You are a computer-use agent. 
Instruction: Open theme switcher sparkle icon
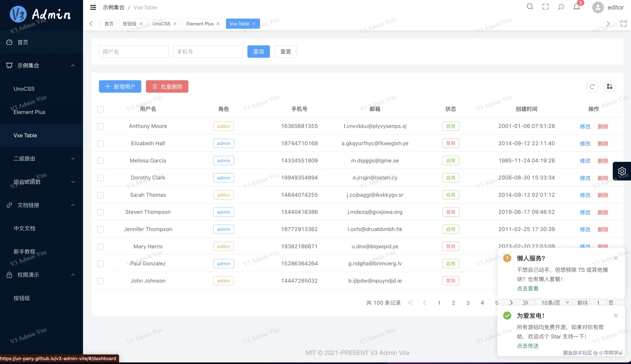[x=561, y=7]
